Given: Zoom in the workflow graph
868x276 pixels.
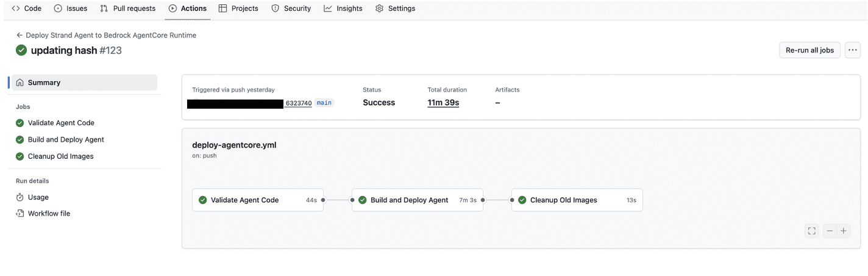Looking at the screenshot, I should [x=844, y=231].
